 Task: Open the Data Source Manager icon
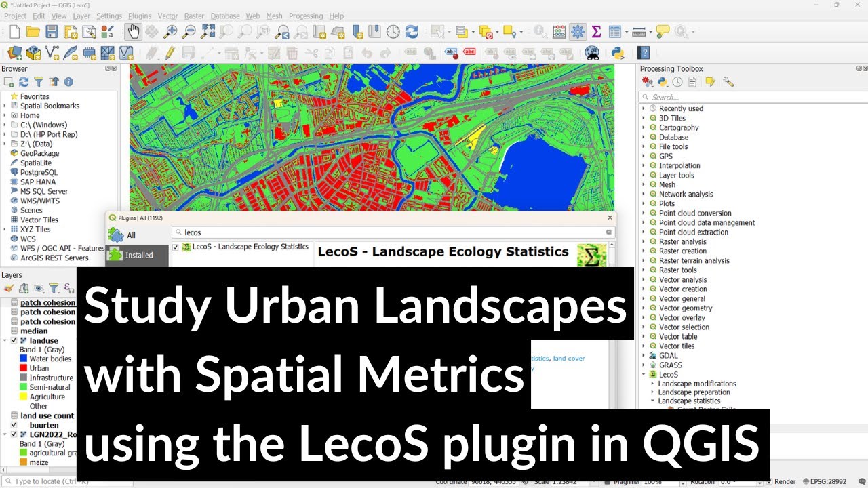pyautogui.click(x=14, y=53)
